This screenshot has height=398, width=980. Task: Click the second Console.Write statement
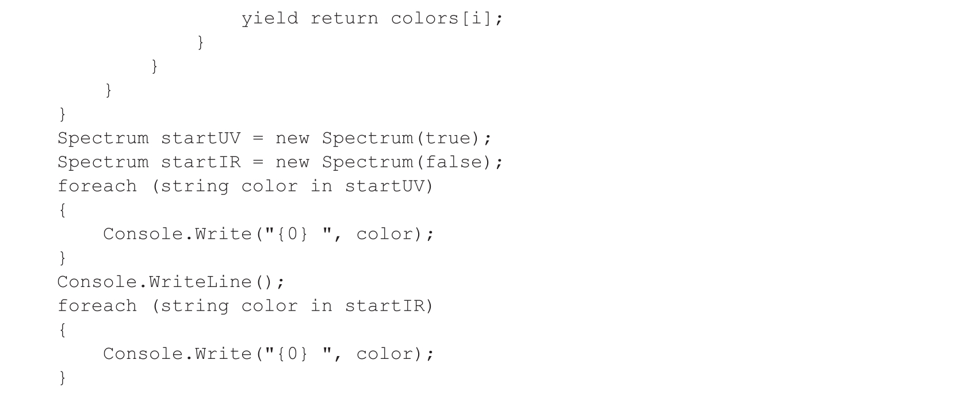click(x=269, y=354)
